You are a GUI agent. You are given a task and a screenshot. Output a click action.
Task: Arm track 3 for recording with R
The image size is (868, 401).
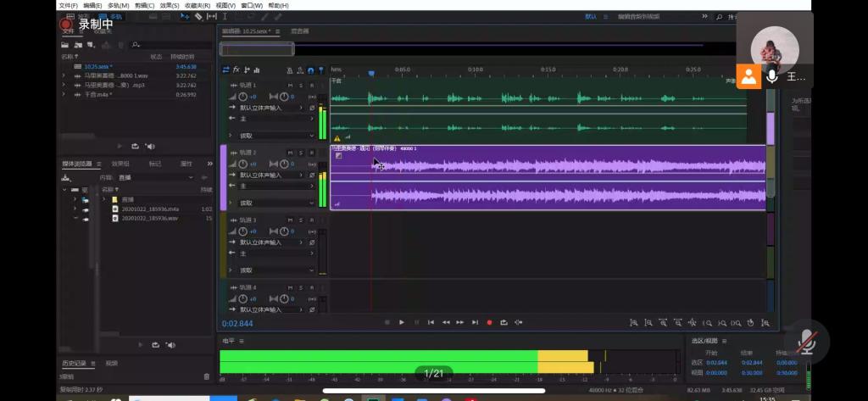(x=311, y=220)
